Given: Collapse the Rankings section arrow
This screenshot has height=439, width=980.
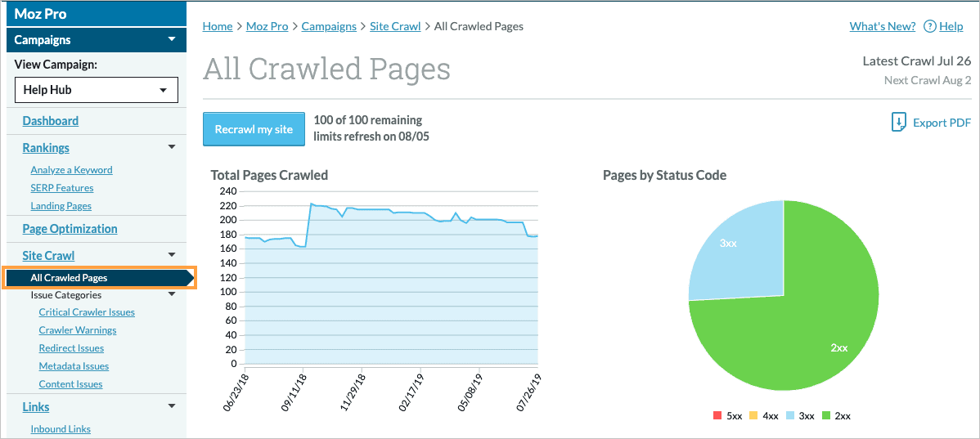Looking at the screenshot, I should point(171,147).
